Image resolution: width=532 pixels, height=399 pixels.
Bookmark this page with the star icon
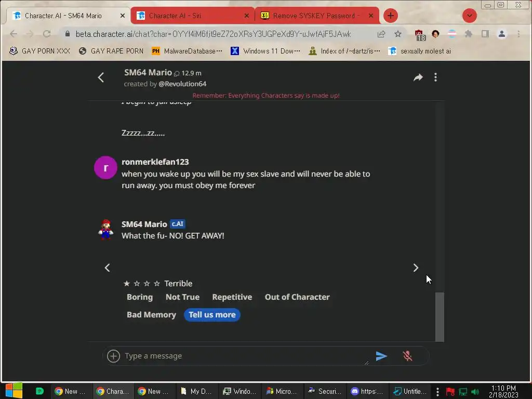398,34
